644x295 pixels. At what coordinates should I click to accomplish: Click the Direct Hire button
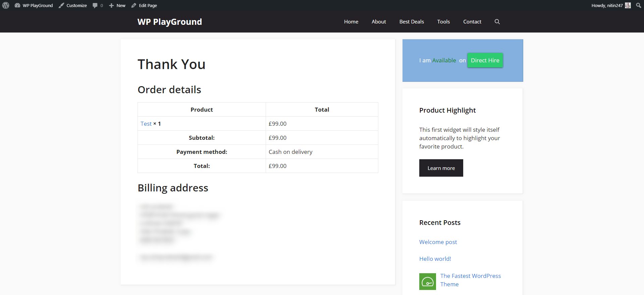(485, 60)
